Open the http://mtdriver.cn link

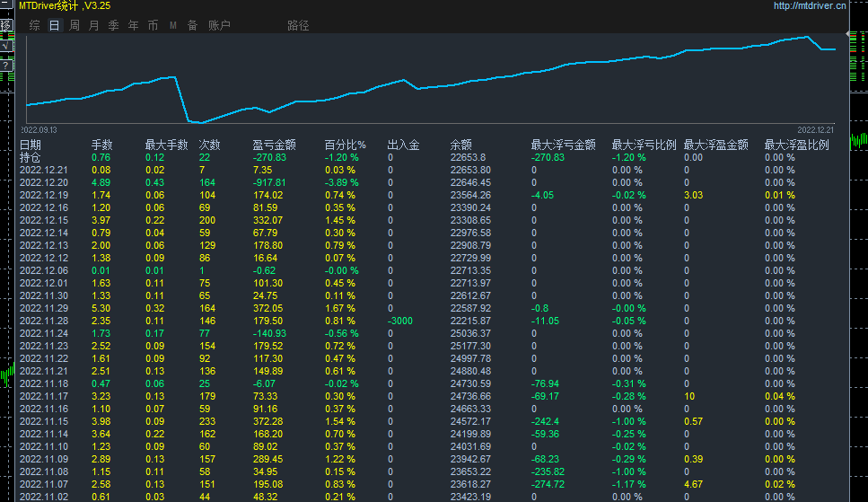(810, 5)
